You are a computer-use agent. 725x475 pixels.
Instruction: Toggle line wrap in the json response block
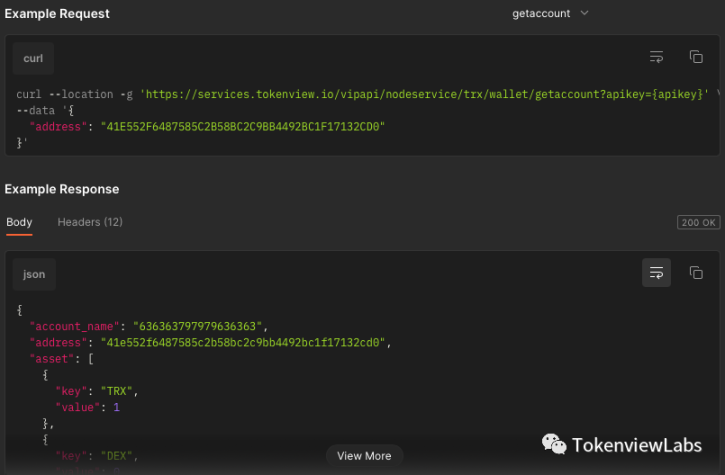[656, 272]
